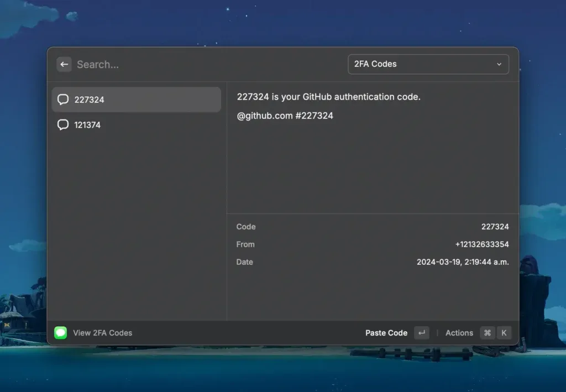Select the 227324 code entry
Screen dimensions: 566x392
137,100
